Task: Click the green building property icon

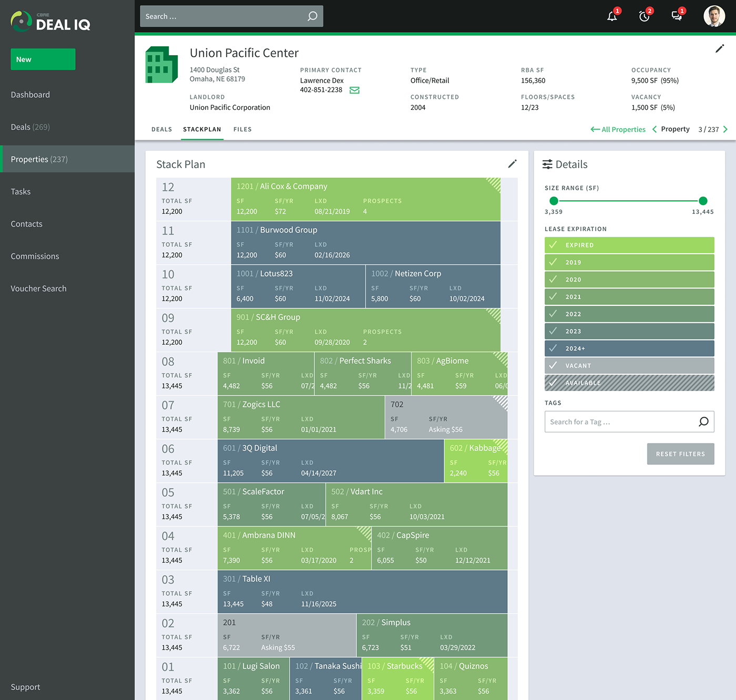Action: 161,65
